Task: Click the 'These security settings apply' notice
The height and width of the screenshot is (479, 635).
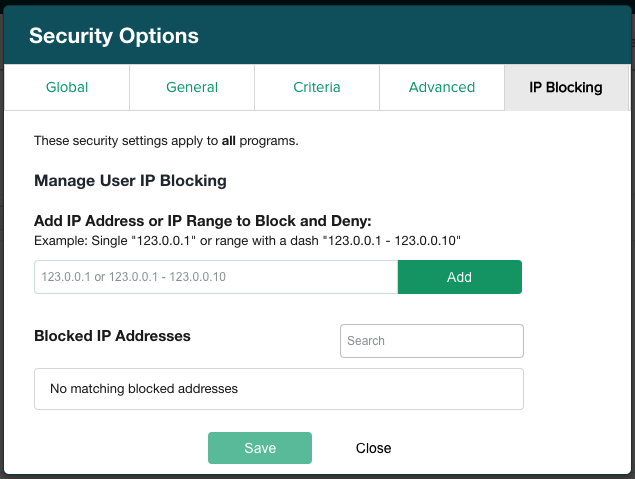Action: pos(166,141)
